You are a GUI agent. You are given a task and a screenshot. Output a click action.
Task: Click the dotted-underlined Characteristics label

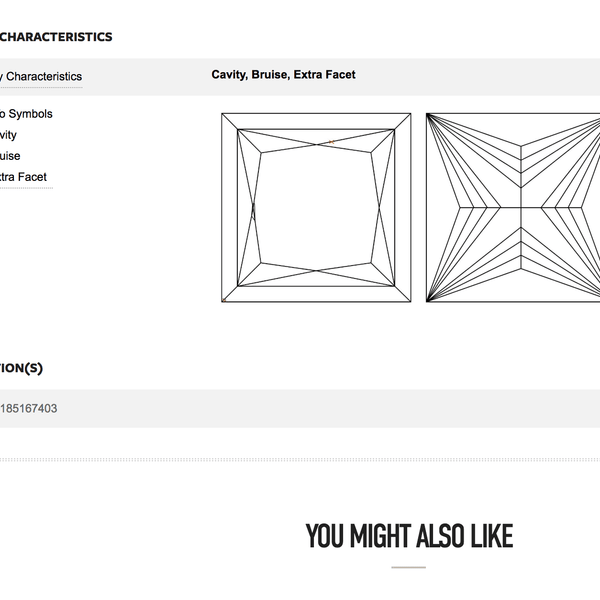pos(41,77)
